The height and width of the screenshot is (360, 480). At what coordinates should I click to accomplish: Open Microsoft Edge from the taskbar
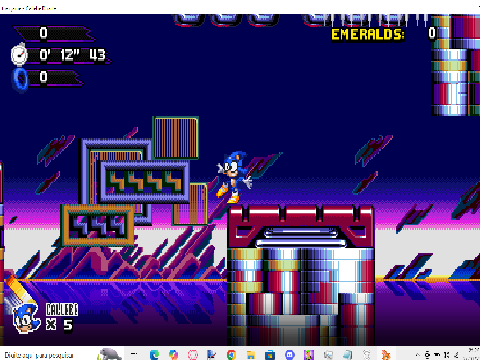(x=154, y=355)
